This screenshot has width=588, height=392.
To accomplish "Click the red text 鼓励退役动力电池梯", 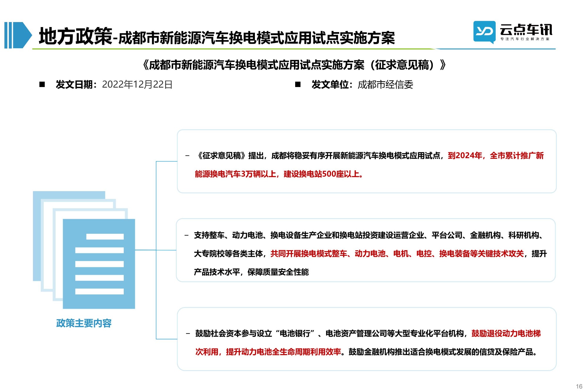I will click(506, 333).
